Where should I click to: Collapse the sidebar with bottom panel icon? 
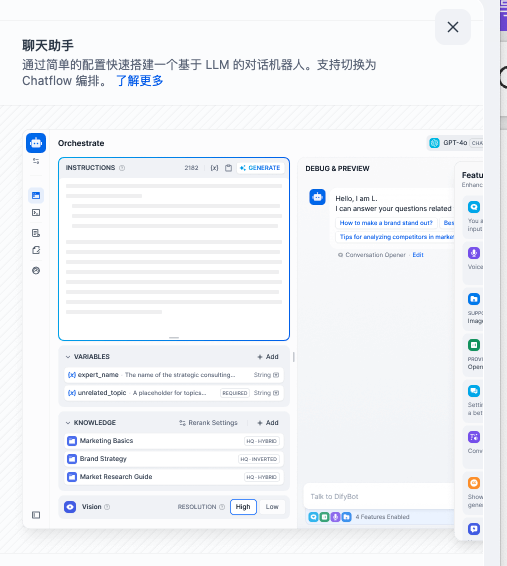[36, 515]
